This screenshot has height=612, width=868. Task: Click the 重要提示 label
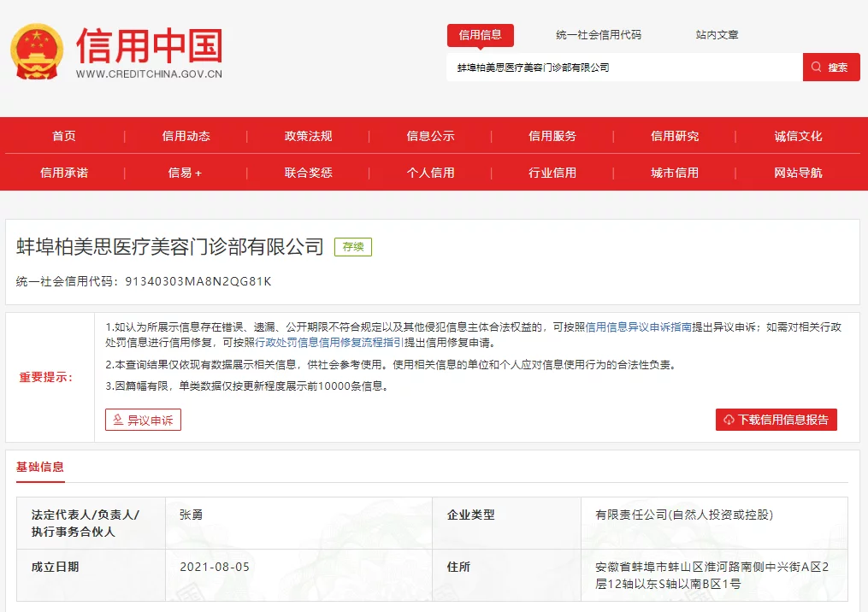click(46, 378)
